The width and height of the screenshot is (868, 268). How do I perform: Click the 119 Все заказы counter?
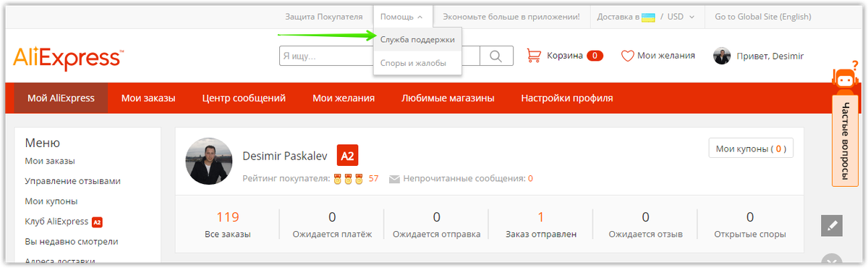tap(227, 225)
